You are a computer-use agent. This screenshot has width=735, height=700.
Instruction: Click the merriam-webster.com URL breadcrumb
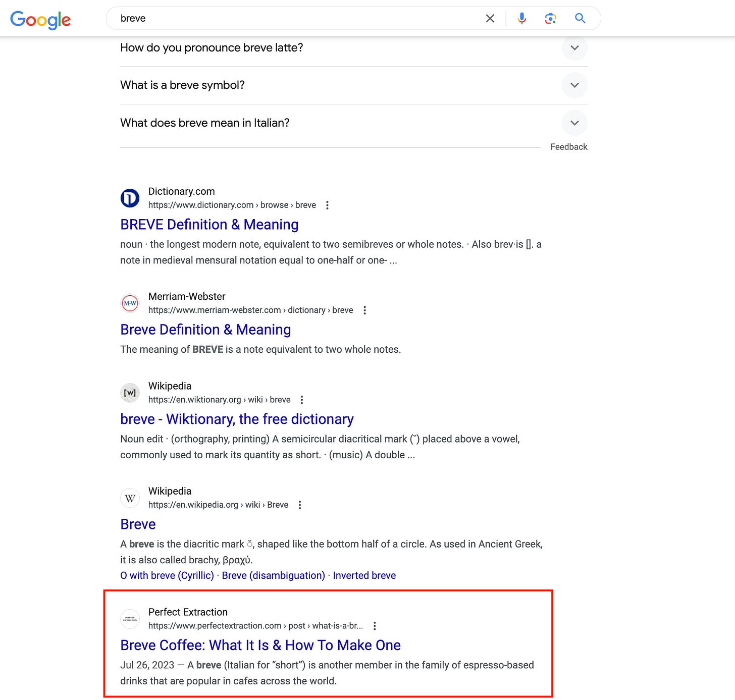[250, 310]
